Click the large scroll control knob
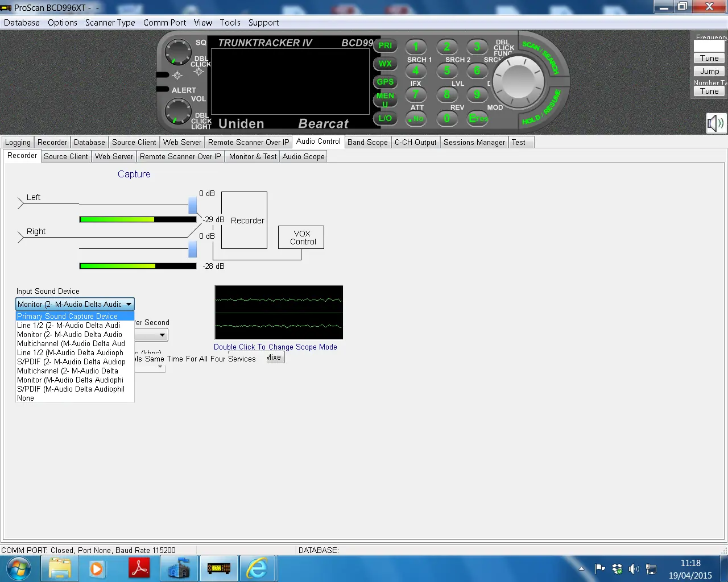728x582 pixels. pyautogui.click(x=518, y=82)
